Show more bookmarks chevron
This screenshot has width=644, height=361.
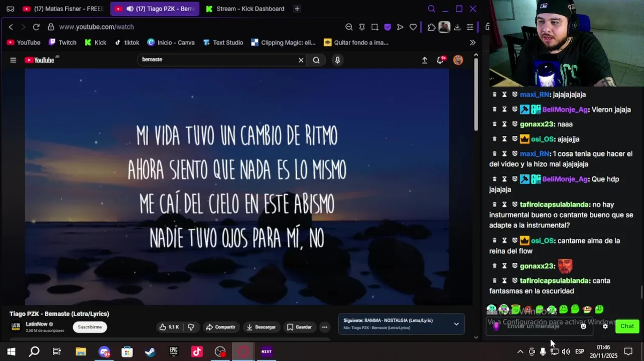click(x=472, y=43)
